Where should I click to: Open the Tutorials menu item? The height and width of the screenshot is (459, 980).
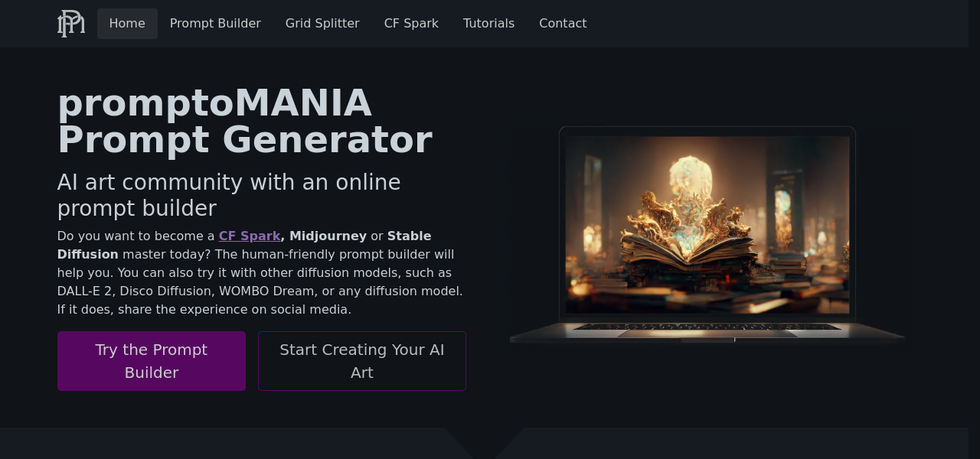pos(488,24)
